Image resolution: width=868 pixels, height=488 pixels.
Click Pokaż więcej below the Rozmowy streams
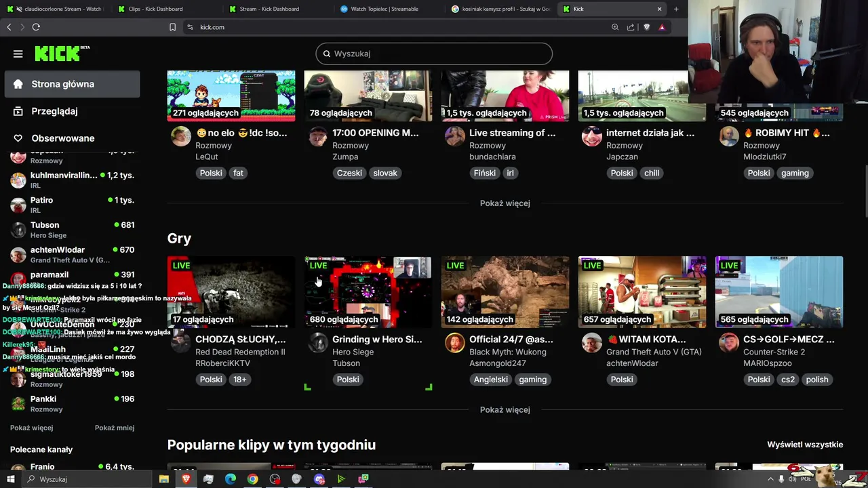click(x=505, y=203)
